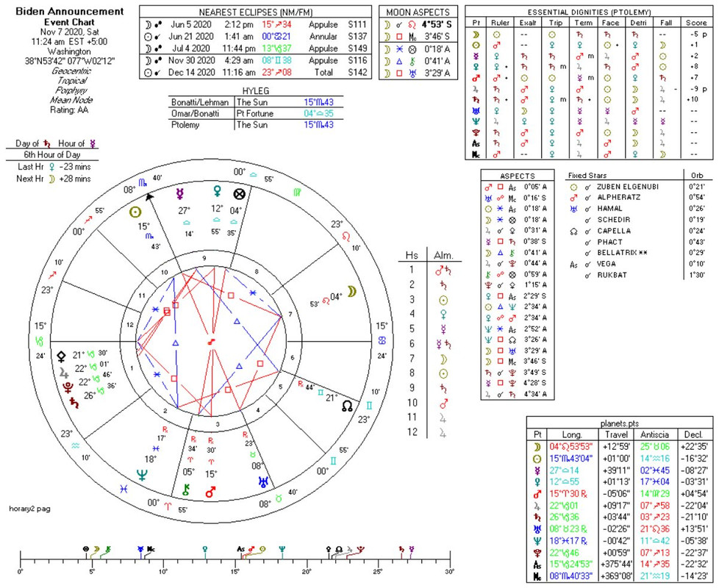
Task: Click 'ZUBEN ELGENUBI' in Fixed Stars list
Action: pos(627,187)
